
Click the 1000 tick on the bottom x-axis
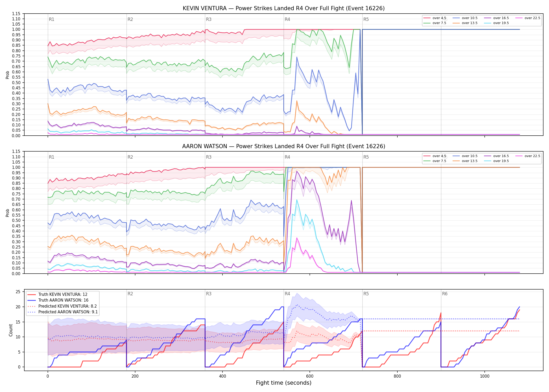click(x=485, y=376)
